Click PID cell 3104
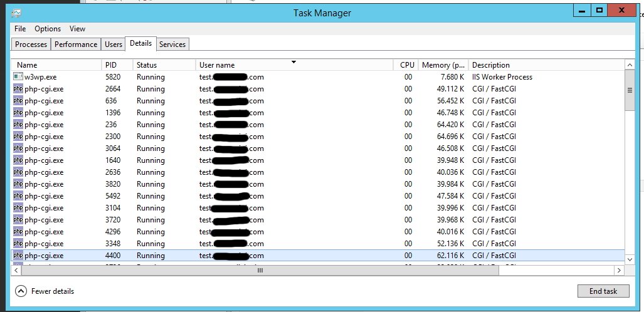644x312 pixels. pos(112,208)
